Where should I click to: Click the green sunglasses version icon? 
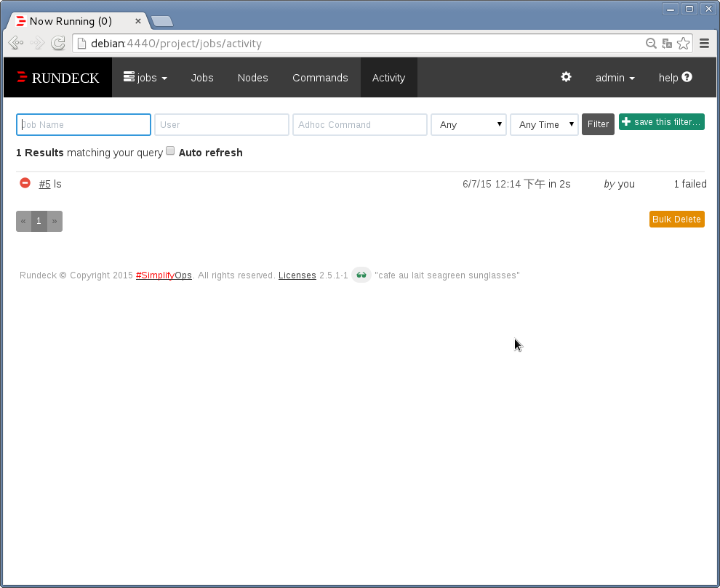point(361,275)
